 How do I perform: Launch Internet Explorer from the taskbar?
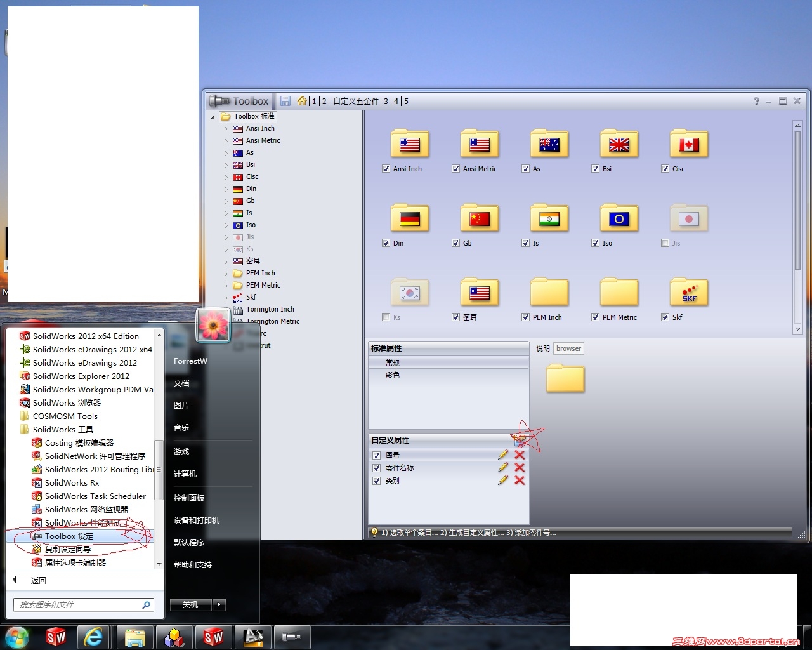pyautogui.click(x=94, y=637)
